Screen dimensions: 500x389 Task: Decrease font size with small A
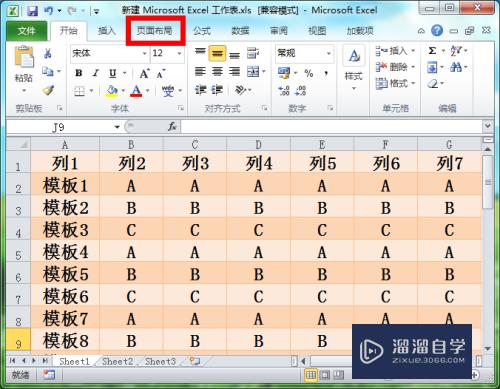[x=161, y=74]
